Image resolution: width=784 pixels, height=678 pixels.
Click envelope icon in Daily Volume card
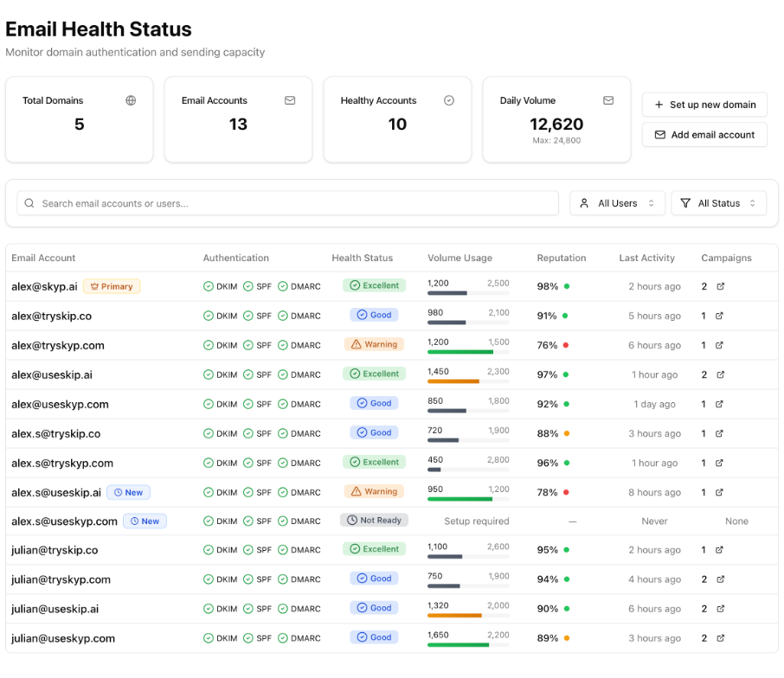tap(608, 100)
